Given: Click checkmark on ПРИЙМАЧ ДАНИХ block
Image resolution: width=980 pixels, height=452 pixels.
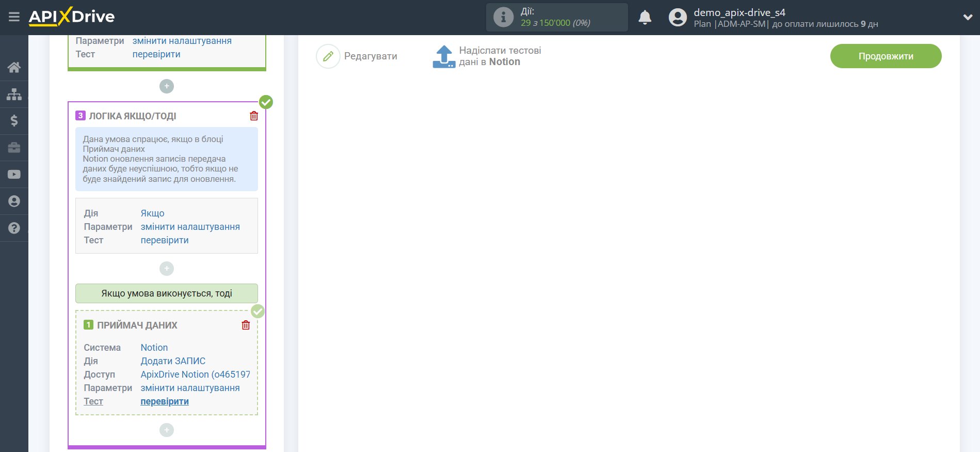Looking at the screenshot, I should coord(258,311).
